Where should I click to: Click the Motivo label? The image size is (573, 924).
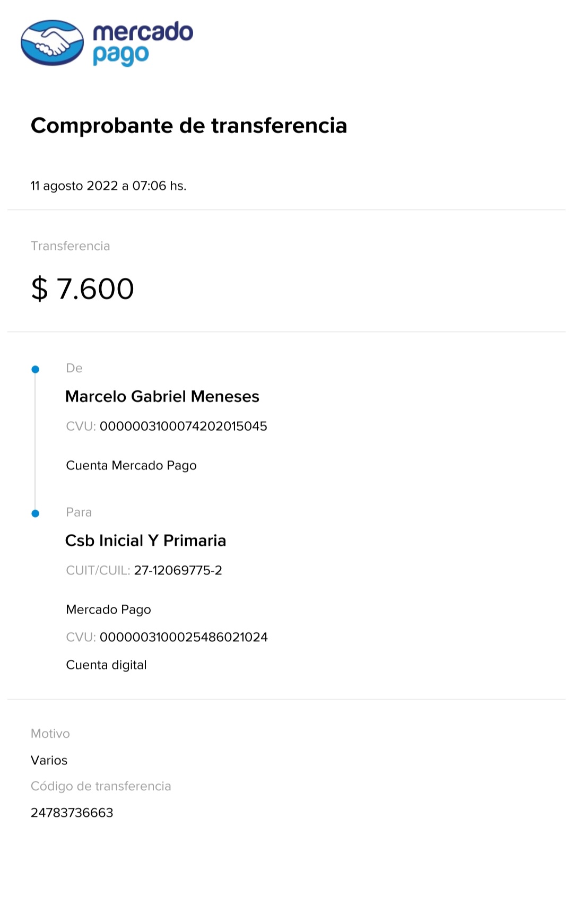[50, 734]
